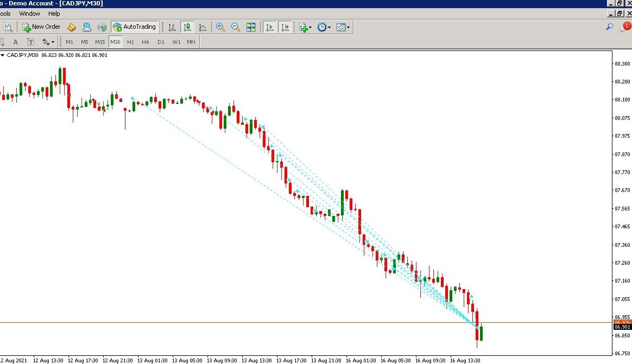Toggle chart auto scroll
The height and width of the screenshot is (364, 632).
269,27
